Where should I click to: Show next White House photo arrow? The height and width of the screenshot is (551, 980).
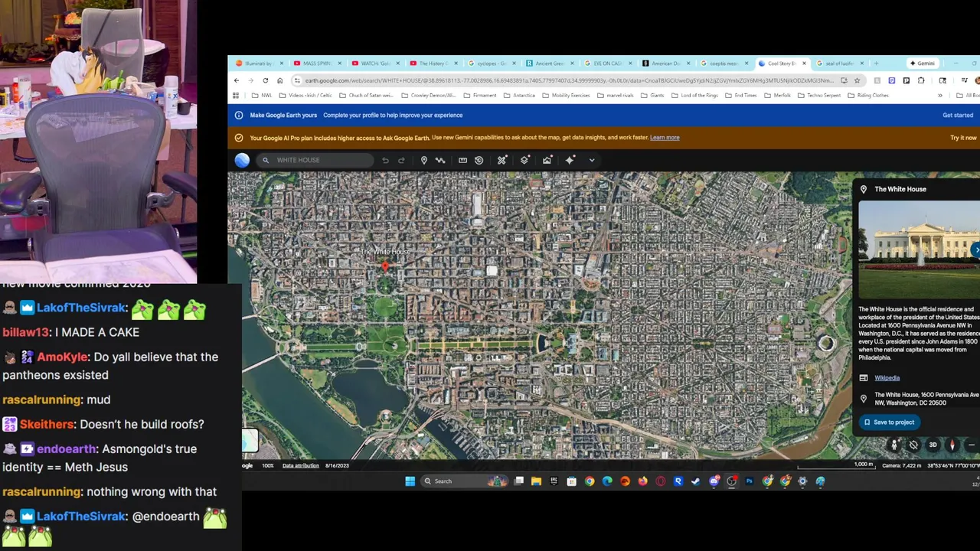976,250
